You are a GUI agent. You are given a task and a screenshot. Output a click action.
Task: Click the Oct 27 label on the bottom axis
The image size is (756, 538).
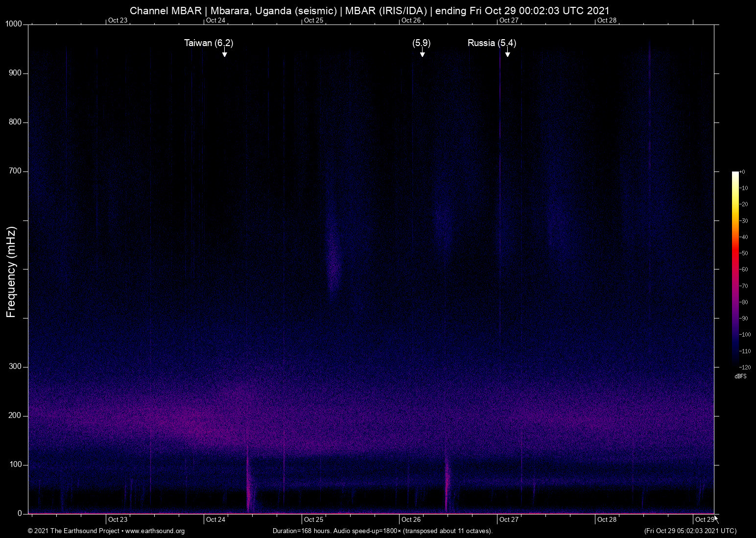point(509,519)
